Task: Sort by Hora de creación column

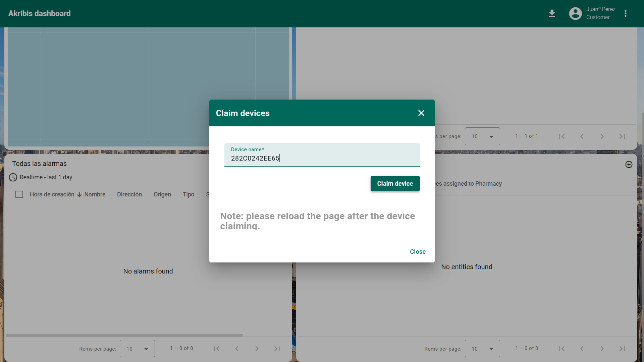Action: (52, 194)
